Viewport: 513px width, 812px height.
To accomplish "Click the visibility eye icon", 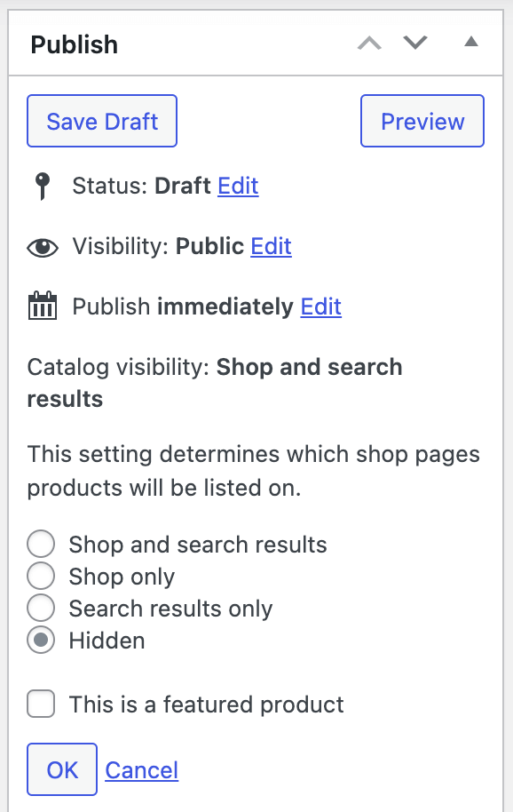I will click(x=43, y=248).
